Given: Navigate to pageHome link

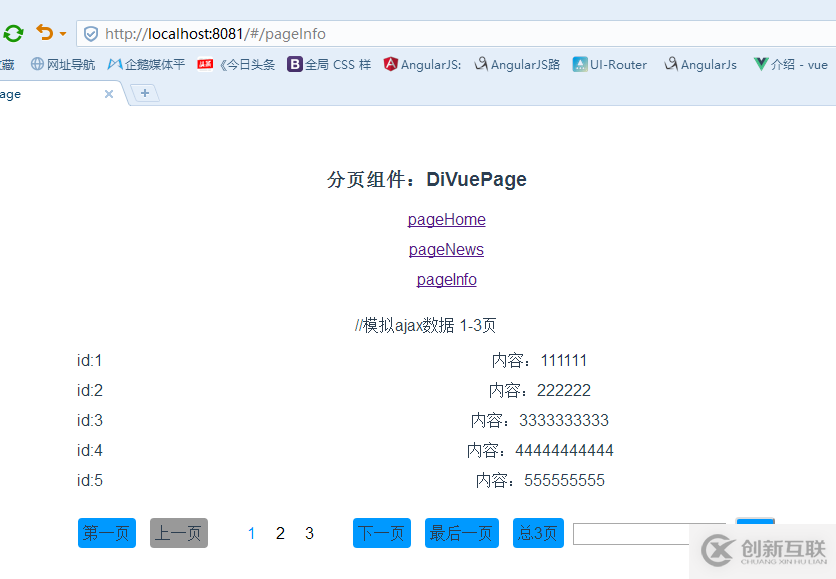Looking at the screenshot, I should point(446,219).
